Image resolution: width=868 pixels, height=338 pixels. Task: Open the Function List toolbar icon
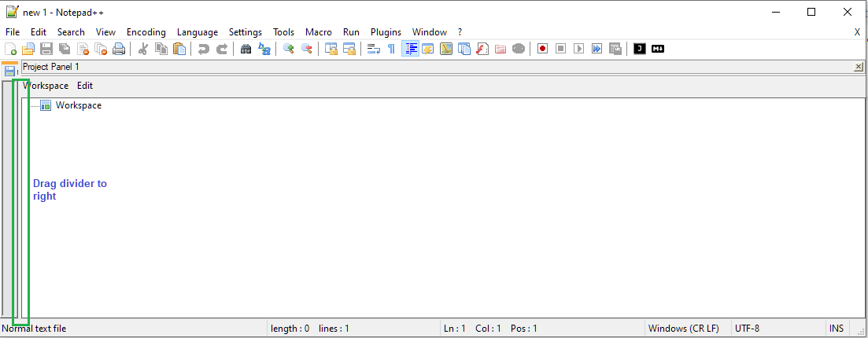tap(482, 49)
